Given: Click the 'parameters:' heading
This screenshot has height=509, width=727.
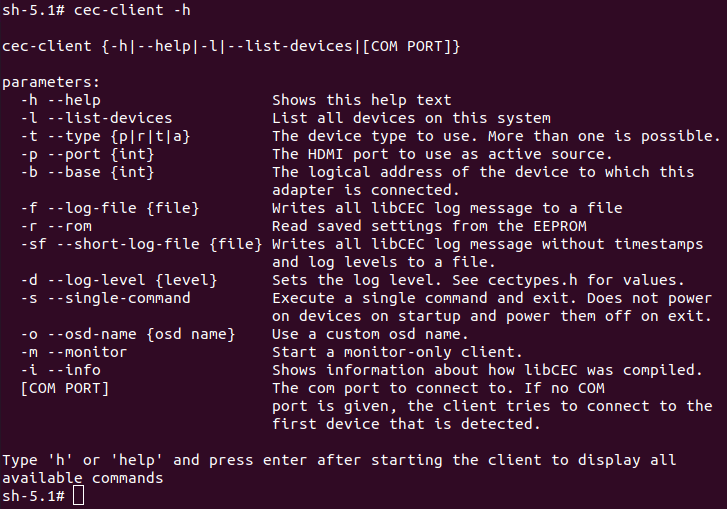Looking at the screenshot, I should tap(51, 83).
